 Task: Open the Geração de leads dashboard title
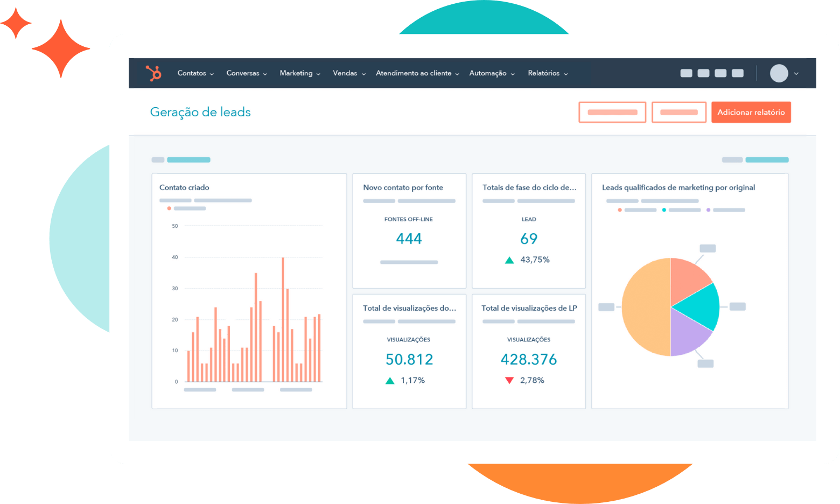200,112
